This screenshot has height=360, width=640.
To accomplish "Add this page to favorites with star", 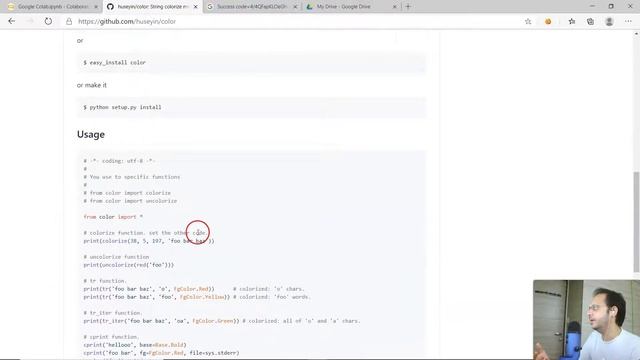I will [528, 21].
